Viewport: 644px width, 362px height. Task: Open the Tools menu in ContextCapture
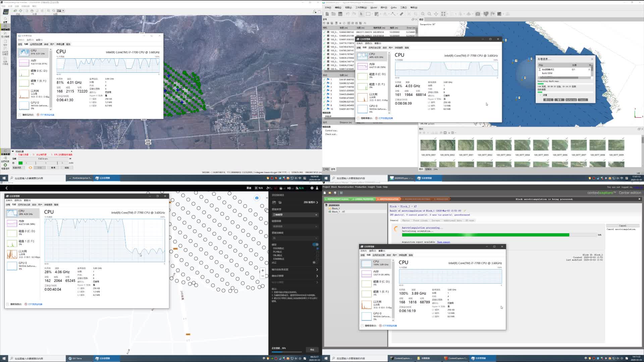pos(379,187)
